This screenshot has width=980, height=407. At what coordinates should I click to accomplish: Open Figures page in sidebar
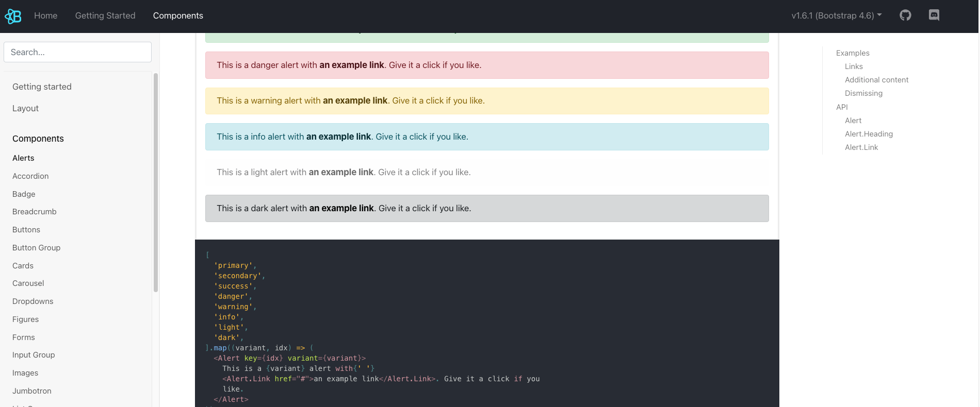point(26,319)
